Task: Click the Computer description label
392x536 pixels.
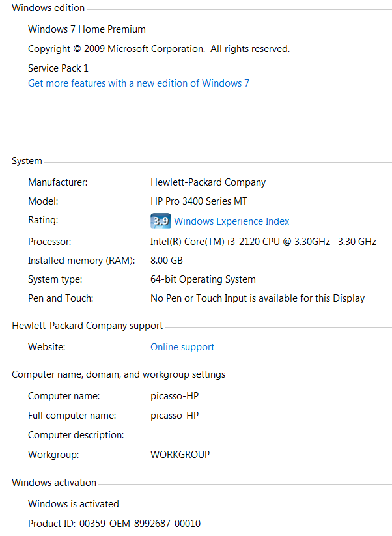Action: (x=76, y=435)
